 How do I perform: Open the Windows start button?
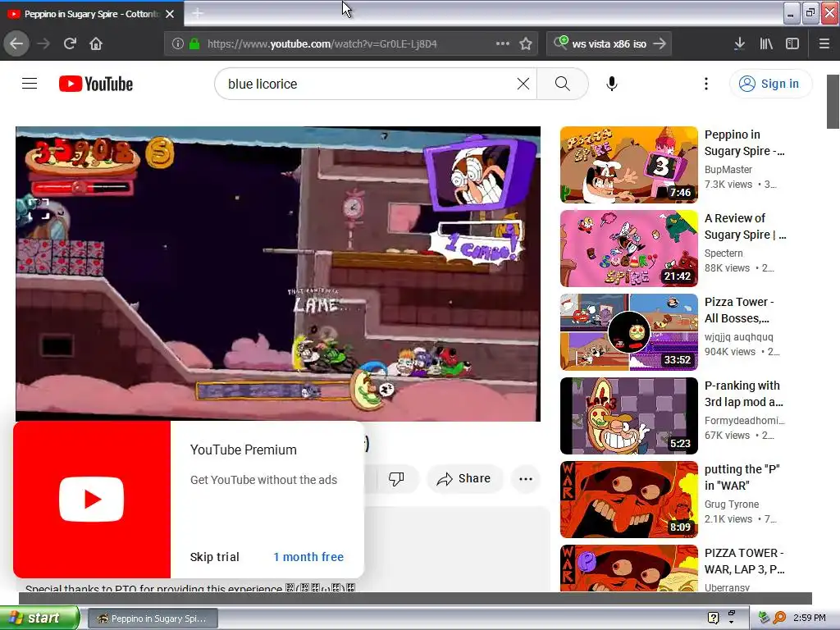coord(39,618)
